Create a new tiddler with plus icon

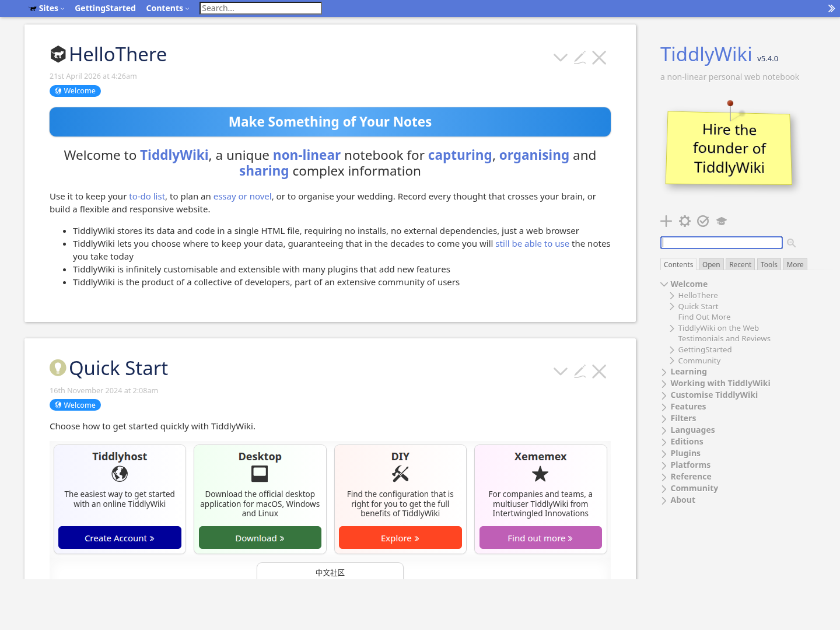666,221
